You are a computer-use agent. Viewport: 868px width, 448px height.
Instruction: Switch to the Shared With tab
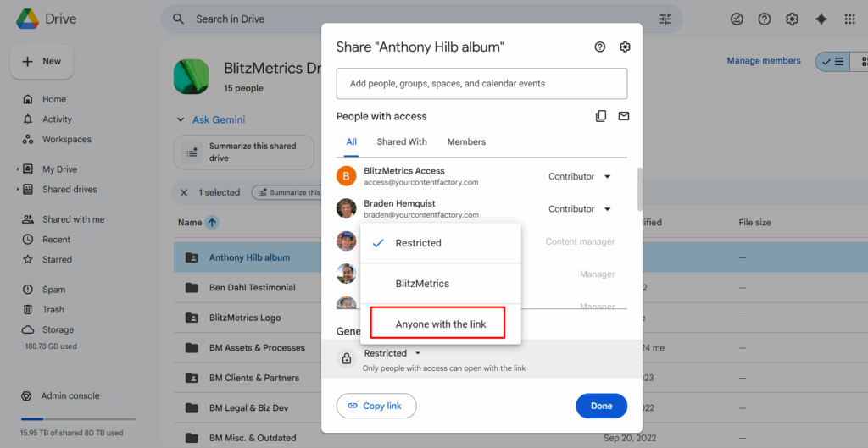tap(402, 141)
